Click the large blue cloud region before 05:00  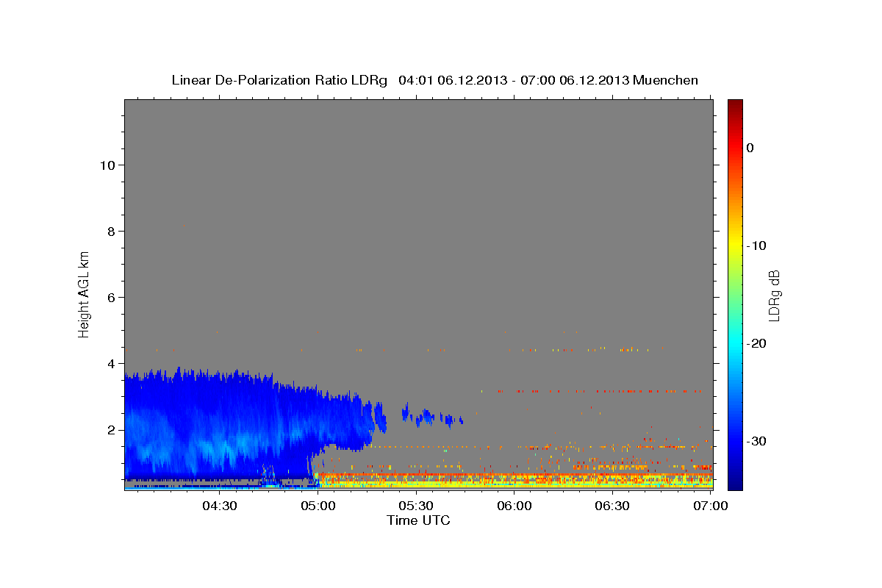coord(220,426)
